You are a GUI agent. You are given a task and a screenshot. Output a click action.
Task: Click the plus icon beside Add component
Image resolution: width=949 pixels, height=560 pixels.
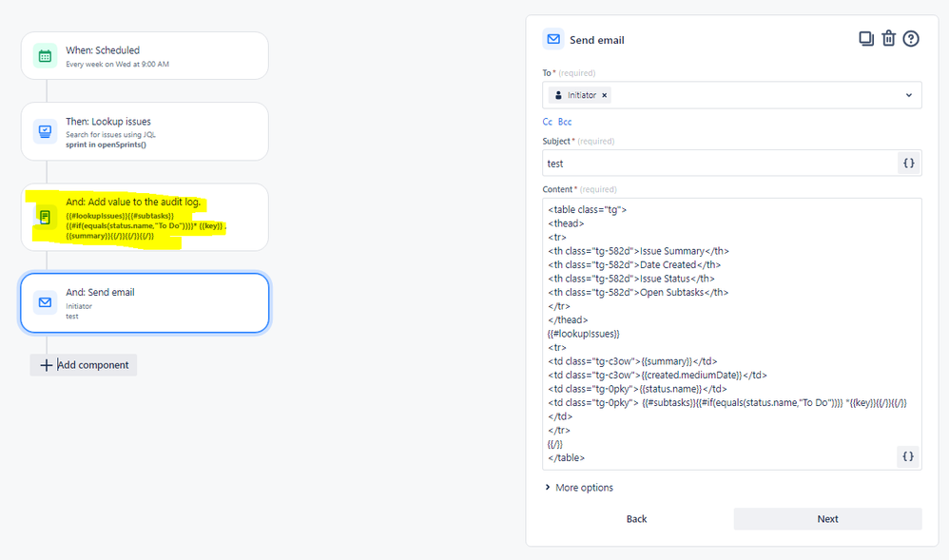pyautogui.click(x=46, y=365)
